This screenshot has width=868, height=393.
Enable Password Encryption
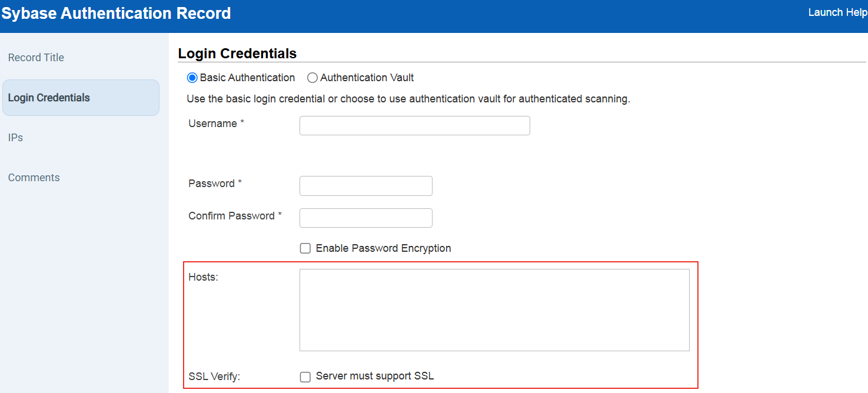coord(305,248)
